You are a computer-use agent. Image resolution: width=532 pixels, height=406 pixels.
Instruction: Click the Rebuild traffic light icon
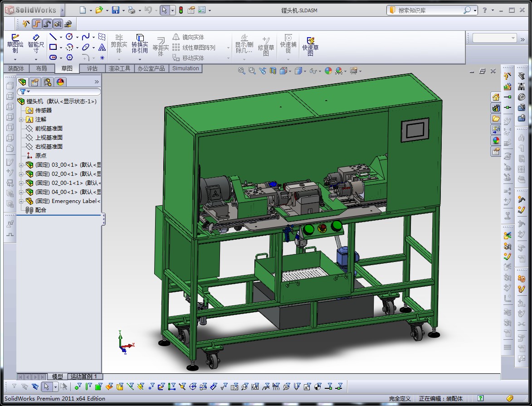tap(181, 10)
